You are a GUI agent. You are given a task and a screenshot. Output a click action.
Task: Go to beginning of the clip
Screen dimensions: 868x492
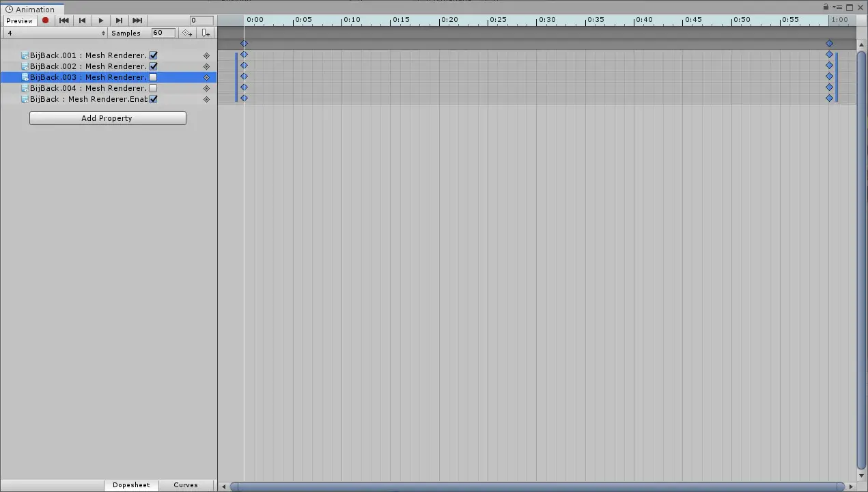coord(64,20)
